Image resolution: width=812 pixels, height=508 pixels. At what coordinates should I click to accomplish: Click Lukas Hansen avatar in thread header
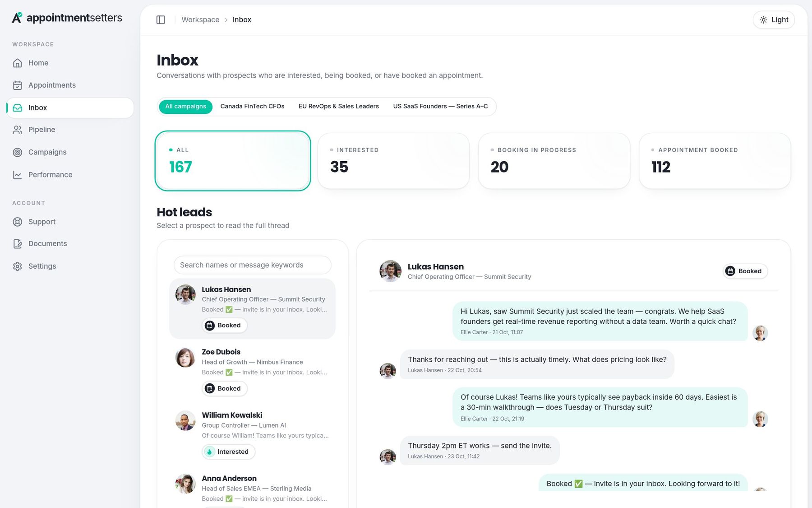pos(390,271)
